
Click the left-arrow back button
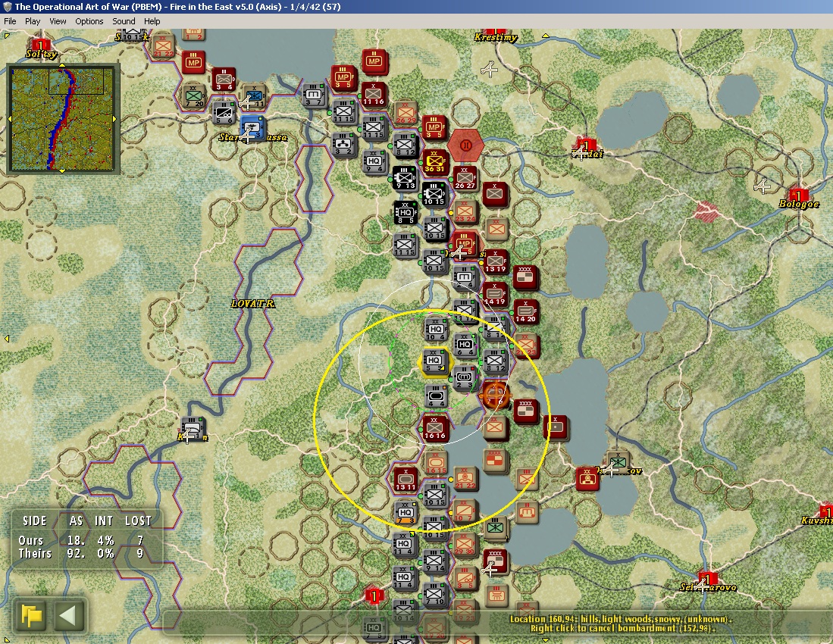[x=69, y=615]
